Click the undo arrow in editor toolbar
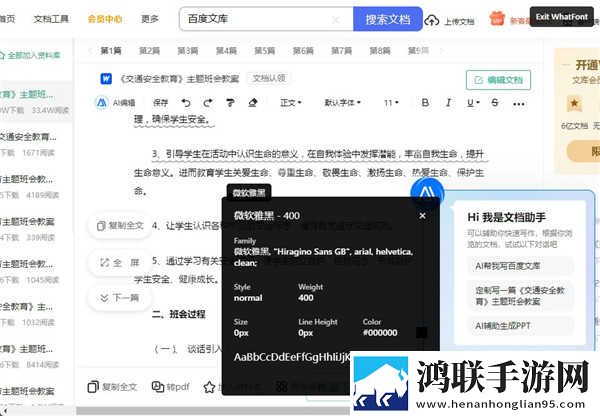 click(x=186, y=103)
